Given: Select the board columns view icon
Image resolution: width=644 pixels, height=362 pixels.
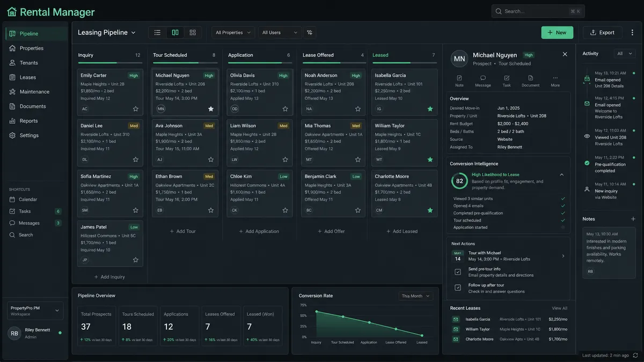Looking at the screenshot, I should click(x=175, y=33).
